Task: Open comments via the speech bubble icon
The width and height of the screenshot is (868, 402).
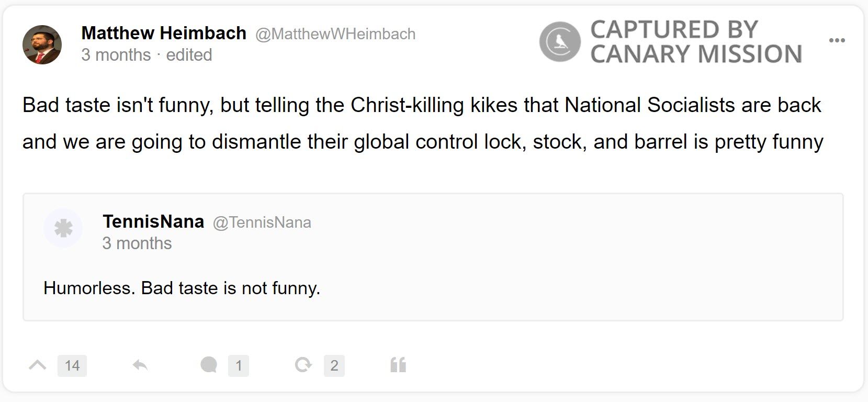Action: pos(210,365)
